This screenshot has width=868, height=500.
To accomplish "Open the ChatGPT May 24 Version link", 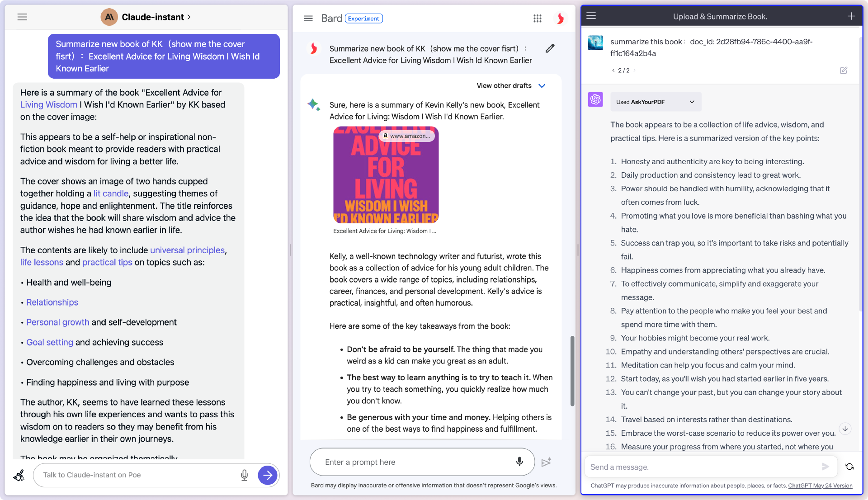I will point(820,486).
